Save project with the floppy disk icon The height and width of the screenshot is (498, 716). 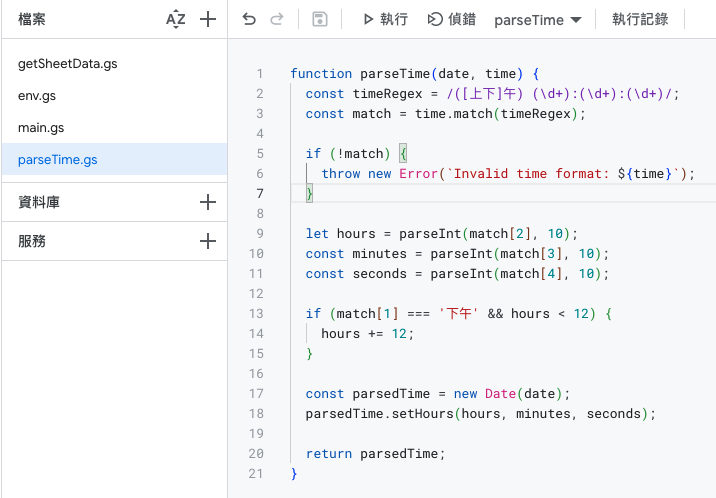320,19
